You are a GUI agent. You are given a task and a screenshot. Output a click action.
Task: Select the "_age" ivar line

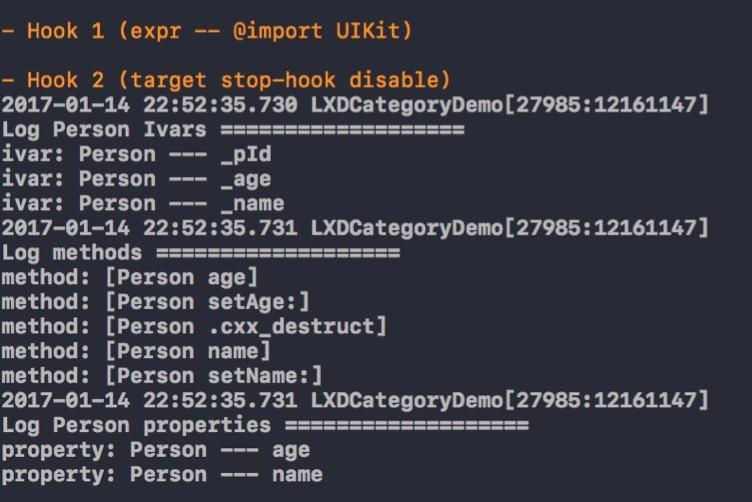point(136,179)
